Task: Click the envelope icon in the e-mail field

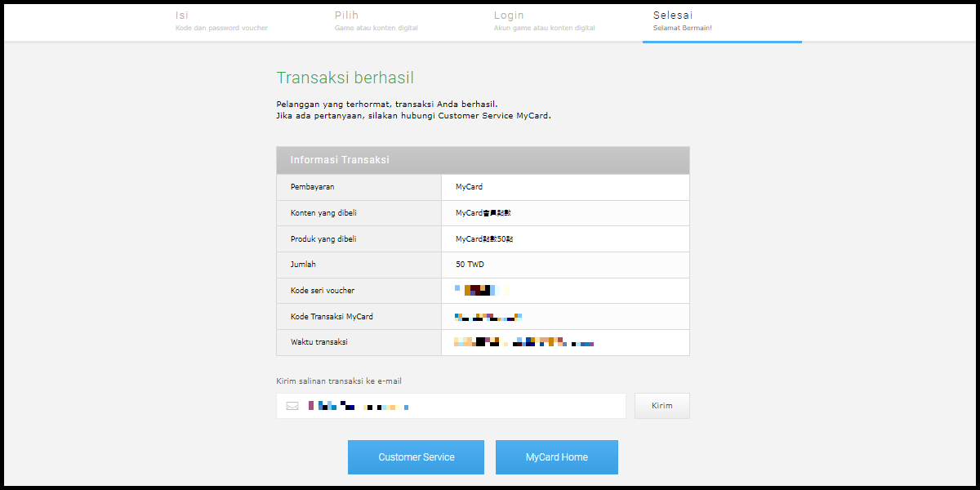Action: (292, 406)
